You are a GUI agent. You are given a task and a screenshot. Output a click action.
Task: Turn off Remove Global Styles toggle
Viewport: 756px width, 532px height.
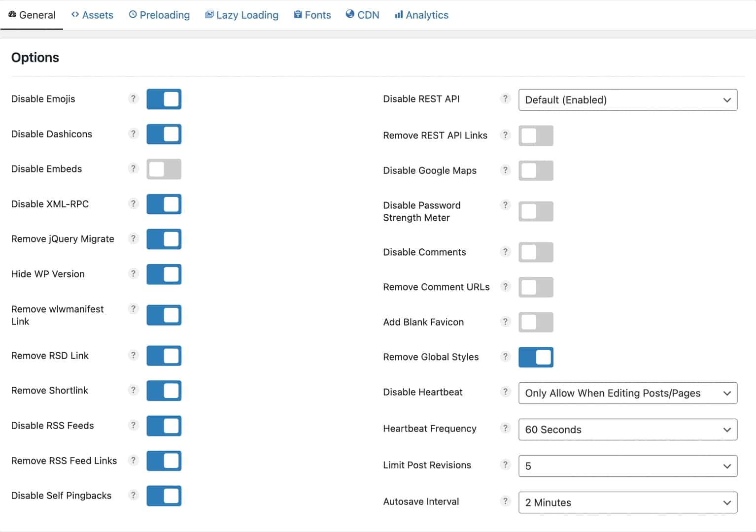click(x=536, y=357)
